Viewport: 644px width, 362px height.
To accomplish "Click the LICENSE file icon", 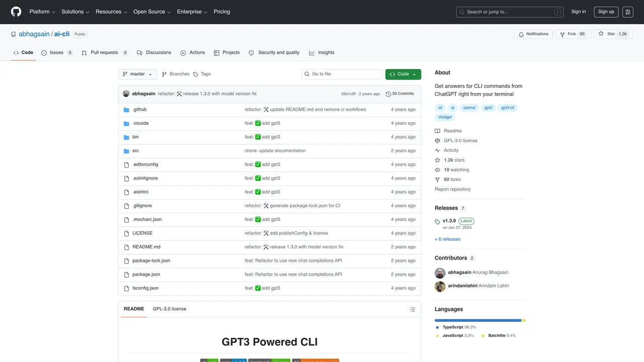I will pyautogui.click(x=127, y=233).
